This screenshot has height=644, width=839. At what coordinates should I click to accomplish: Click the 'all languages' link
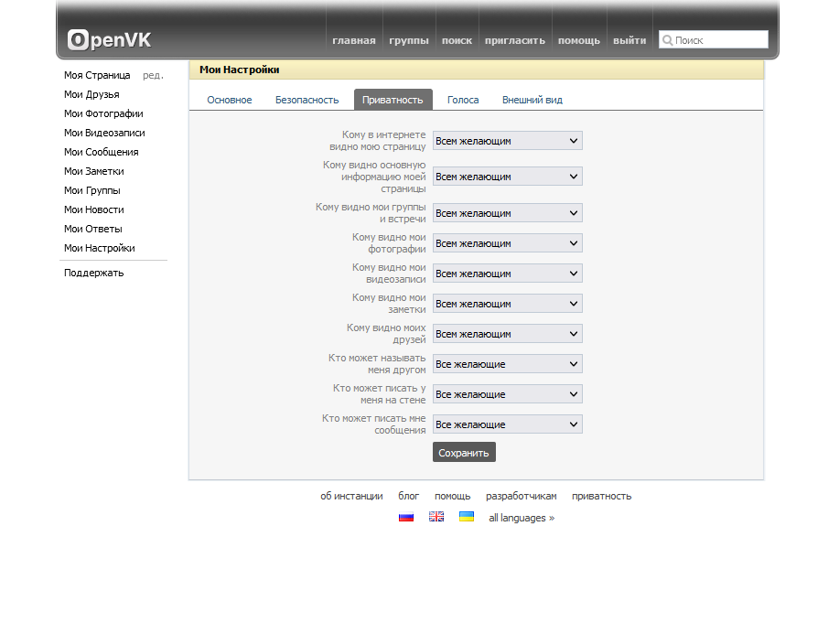pos(521,518)
